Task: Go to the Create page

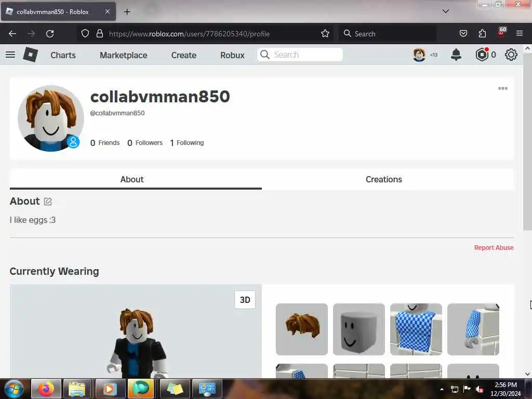Action: click(183, 55)
